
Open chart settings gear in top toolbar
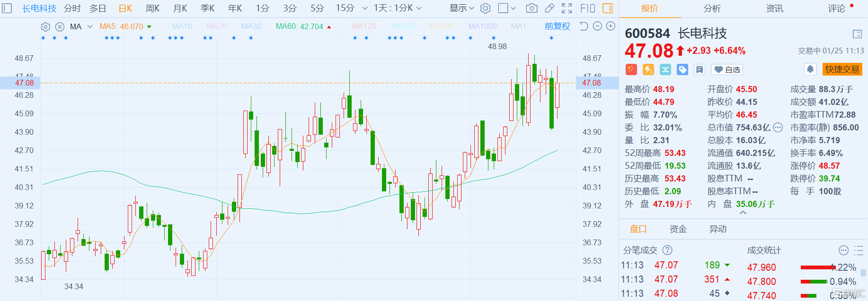(486, 8)
